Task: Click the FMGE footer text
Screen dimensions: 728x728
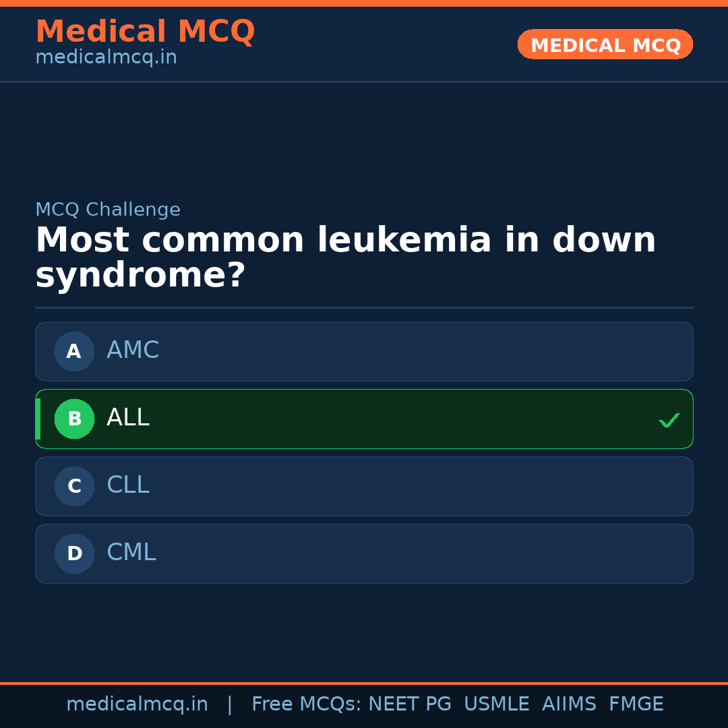Action: 636,704
